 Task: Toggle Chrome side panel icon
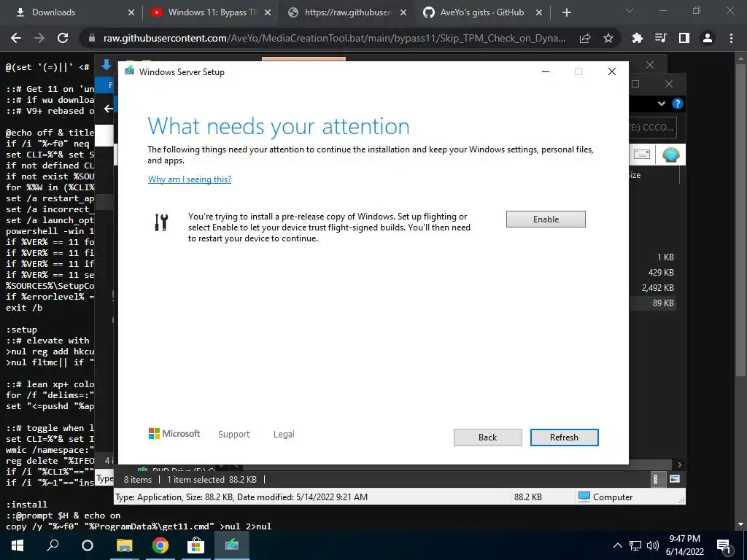click(684, 38)
